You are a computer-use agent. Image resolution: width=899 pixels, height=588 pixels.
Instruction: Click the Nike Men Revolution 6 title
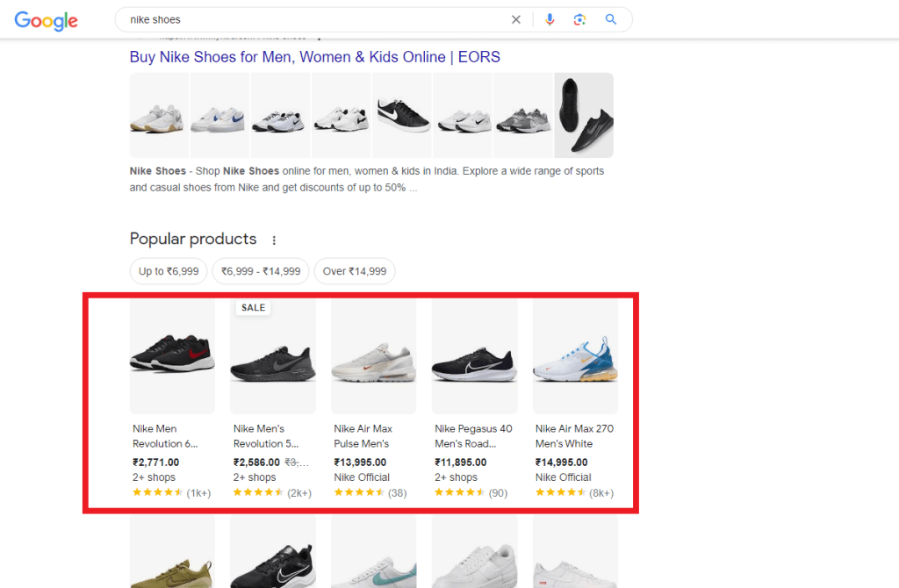pyautogui.click(x=165, y=436)
